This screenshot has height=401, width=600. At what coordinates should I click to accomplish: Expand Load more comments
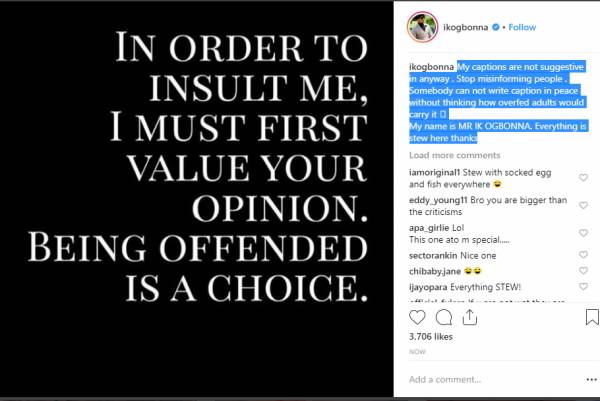454,156
